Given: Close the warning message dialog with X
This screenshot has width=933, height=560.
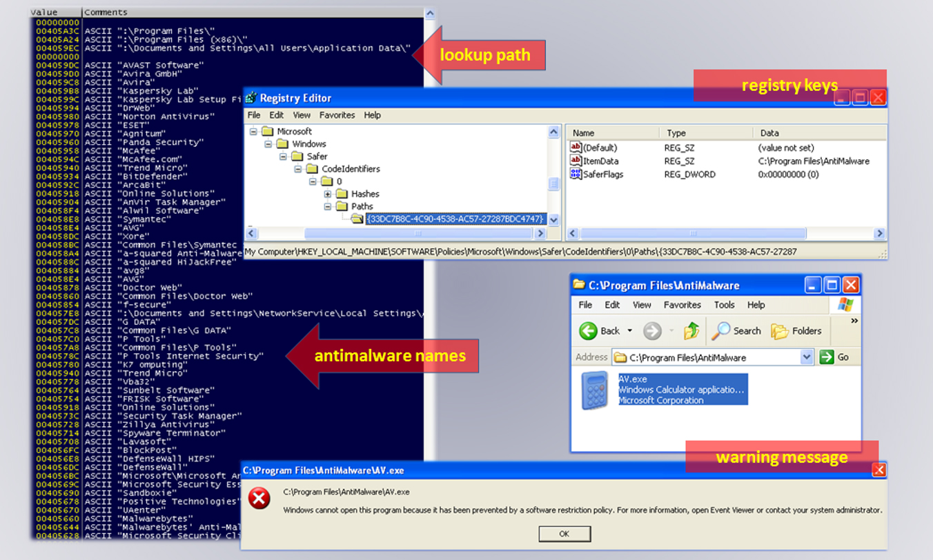Looking at the screenshot, I should pos(878,470).
